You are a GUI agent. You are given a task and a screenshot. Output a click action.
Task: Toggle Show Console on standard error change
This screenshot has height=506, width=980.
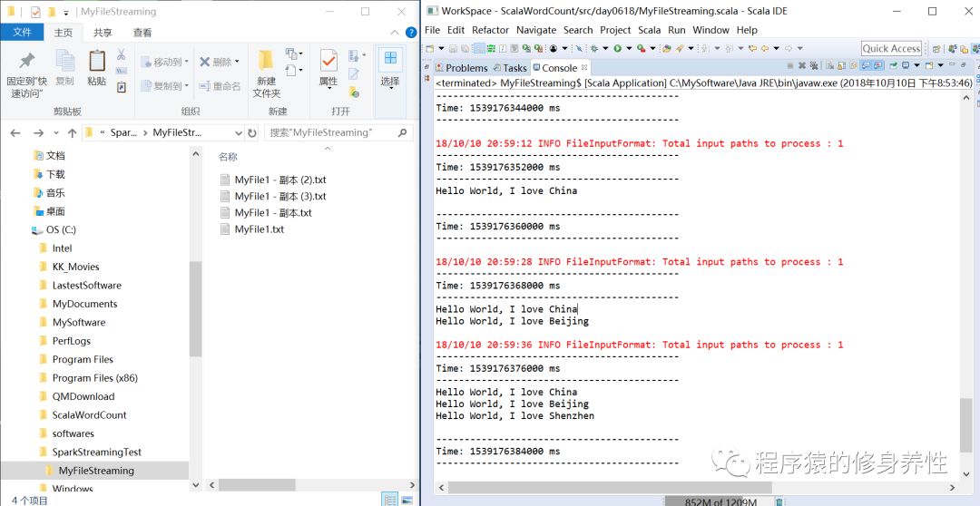pos(877,65)
